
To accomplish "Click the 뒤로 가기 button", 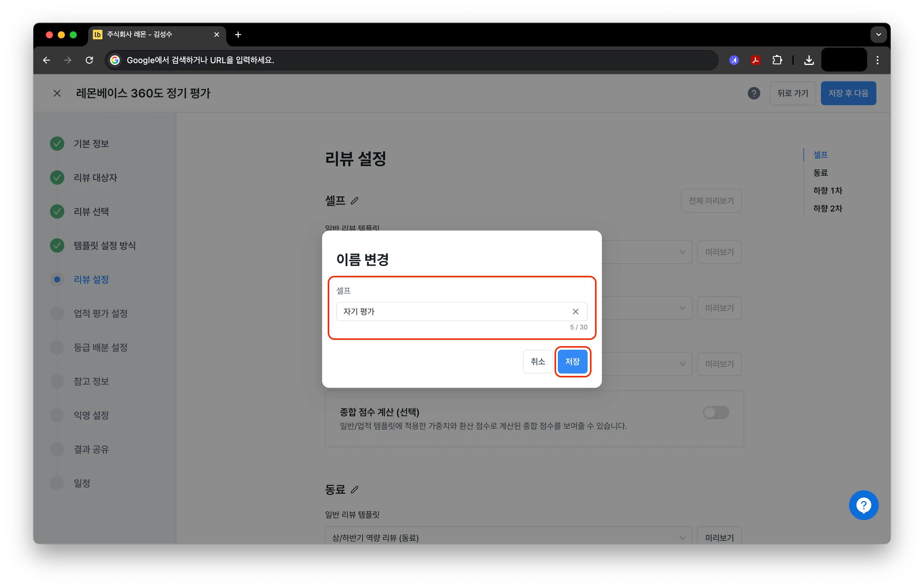I will pos(792,93).
